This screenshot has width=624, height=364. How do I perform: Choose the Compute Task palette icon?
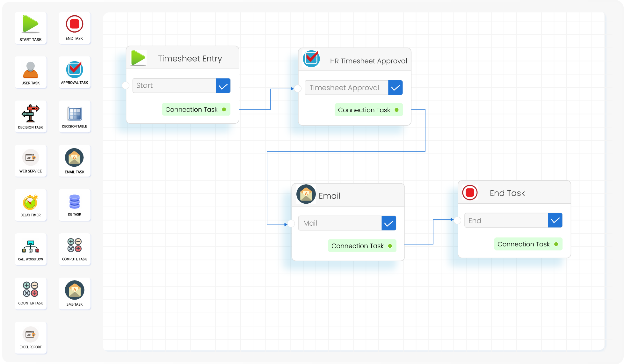75,245
